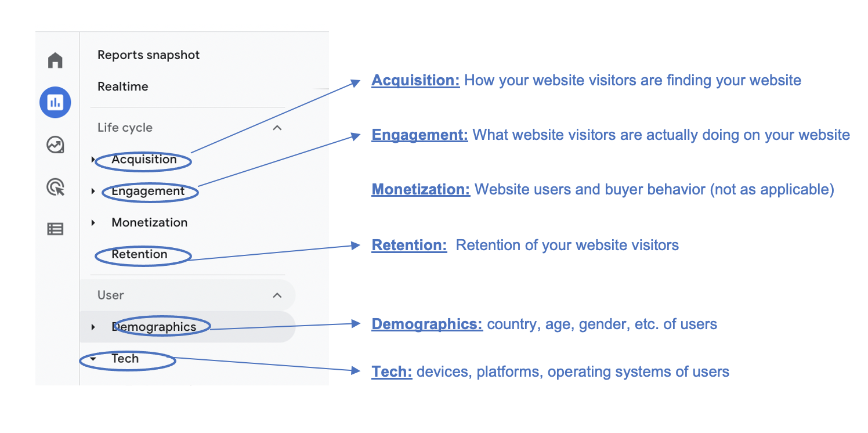Click the Demographics underlined heading link
The height and width of the screenshot is (433, 868).
tap(427, 324)
